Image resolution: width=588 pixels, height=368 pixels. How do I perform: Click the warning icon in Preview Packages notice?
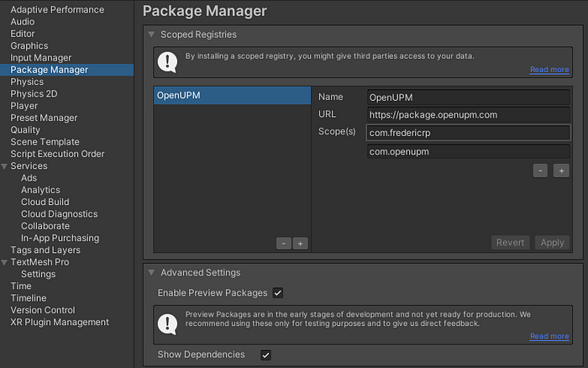click(x=167, y=323)
